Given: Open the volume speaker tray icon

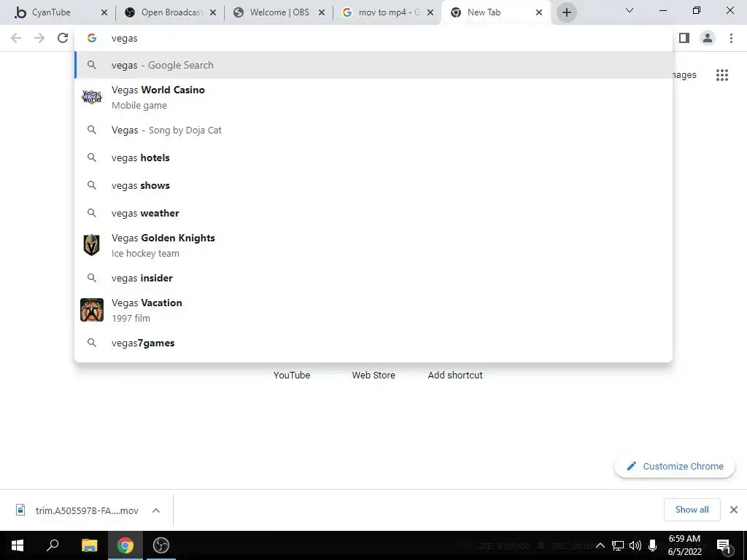Looking at the screenshot, I should coord(635,545).
